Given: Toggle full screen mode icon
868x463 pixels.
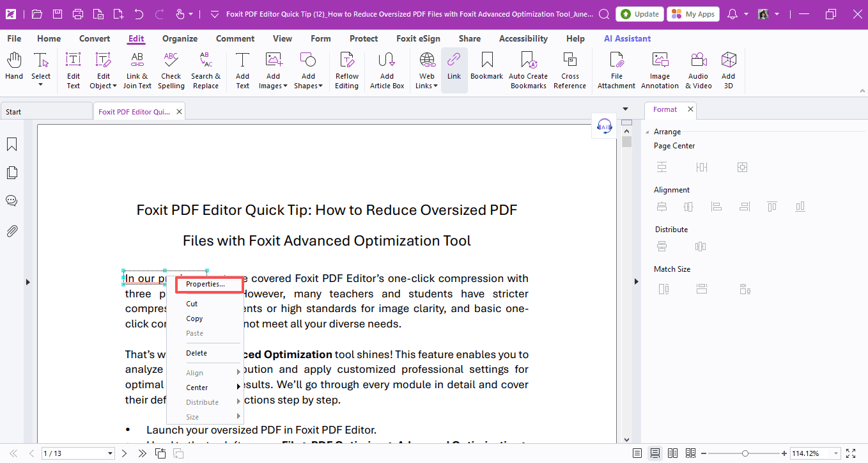Looking at the screenshot, I should click(850, 453).
